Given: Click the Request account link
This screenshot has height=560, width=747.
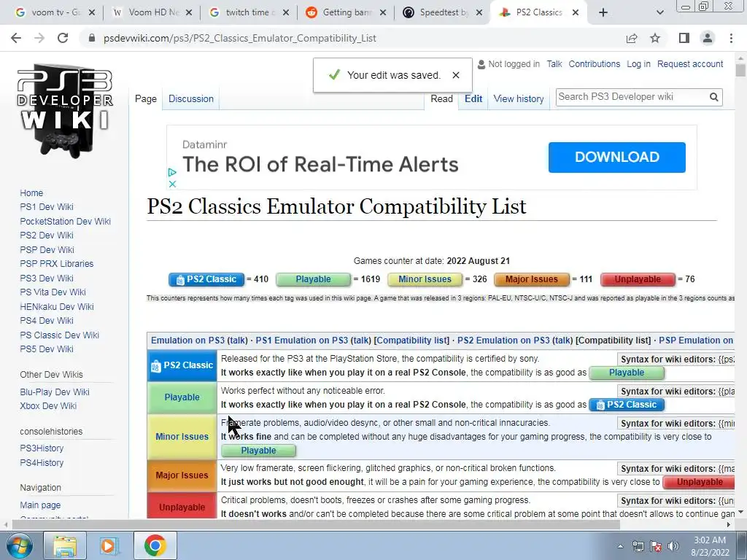Looking at the screenshot, I should [690, 64].
